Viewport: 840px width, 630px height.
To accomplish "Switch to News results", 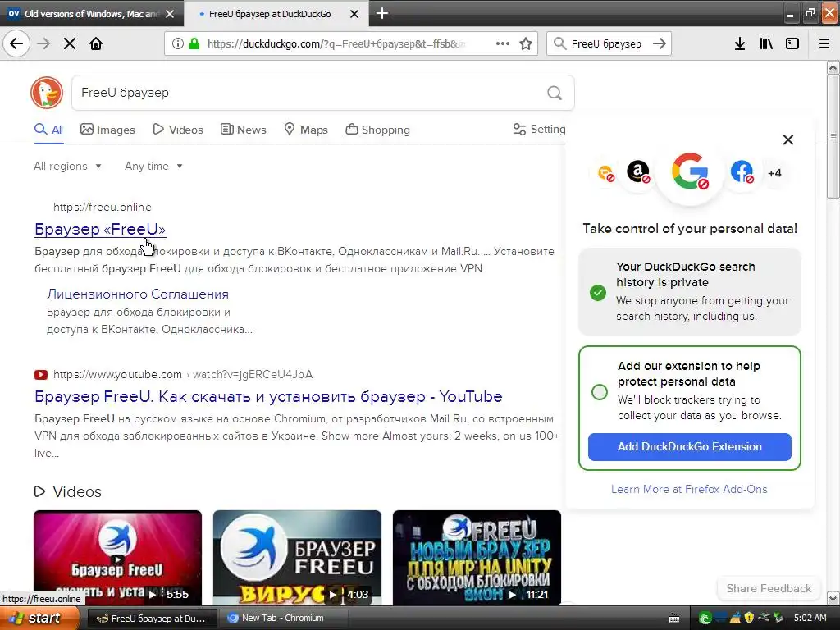I will click(243, 130).
